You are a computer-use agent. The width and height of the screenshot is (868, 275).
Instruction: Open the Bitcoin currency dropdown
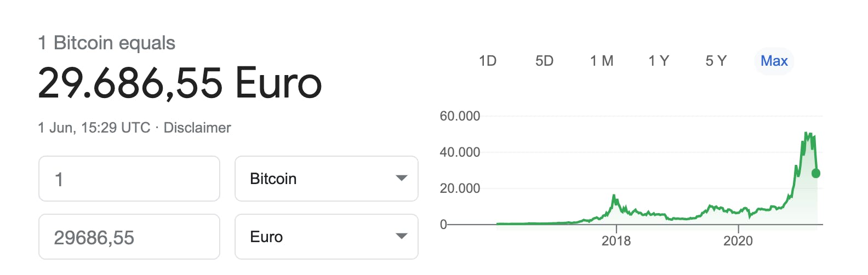[x=327, y=179]
